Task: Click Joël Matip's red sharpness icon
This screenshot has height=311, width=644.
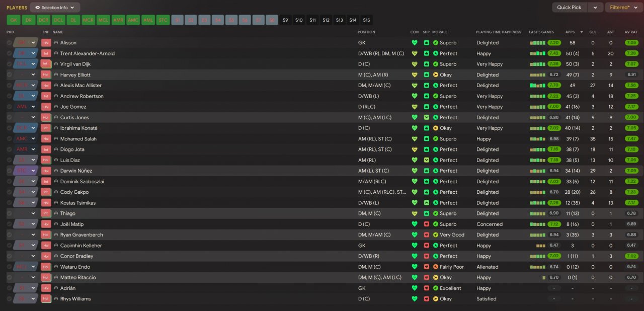Action: click(x=426, y=224)
